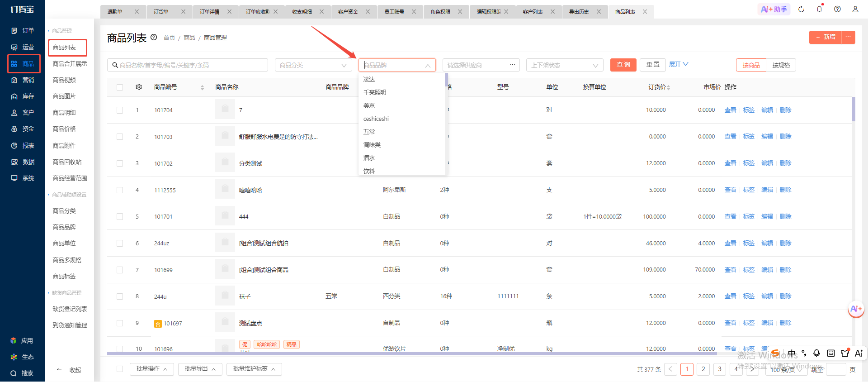Open the 系统 module in sidebar

point(23,178)
